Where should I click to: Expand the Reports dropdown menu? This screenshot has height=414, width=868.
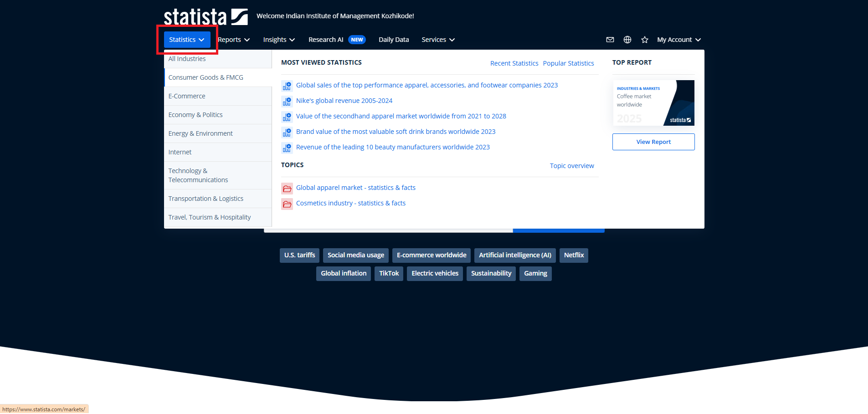[234, 40]
